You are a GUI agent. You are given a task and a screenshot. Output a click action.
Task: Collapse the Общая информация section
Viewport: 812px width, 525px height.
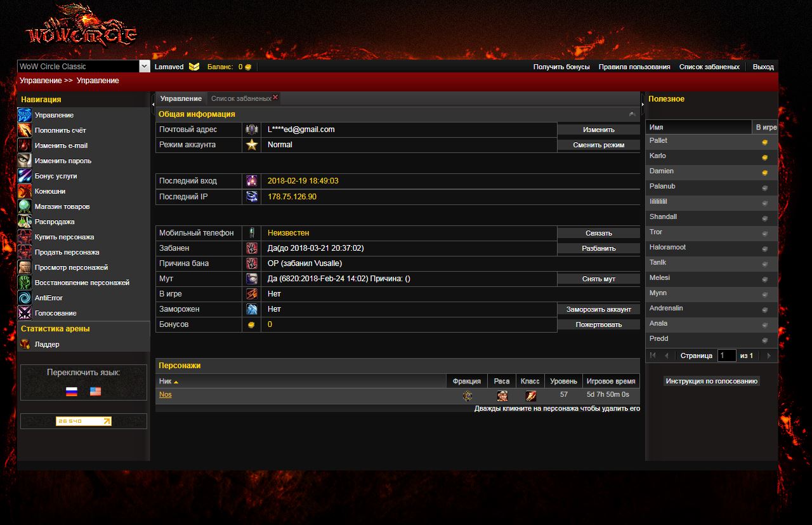pyautogui.click(x=632, y=114)
